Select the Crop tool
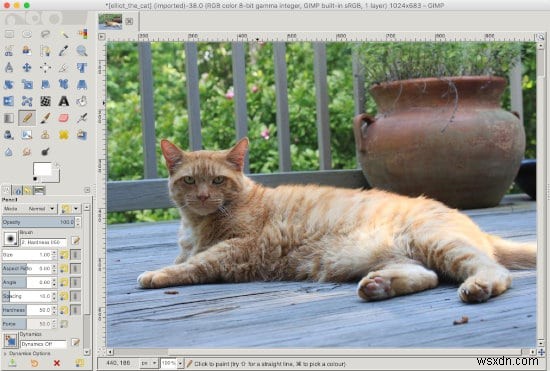Viewport: 550px width, 371px height. pos(63,68)
